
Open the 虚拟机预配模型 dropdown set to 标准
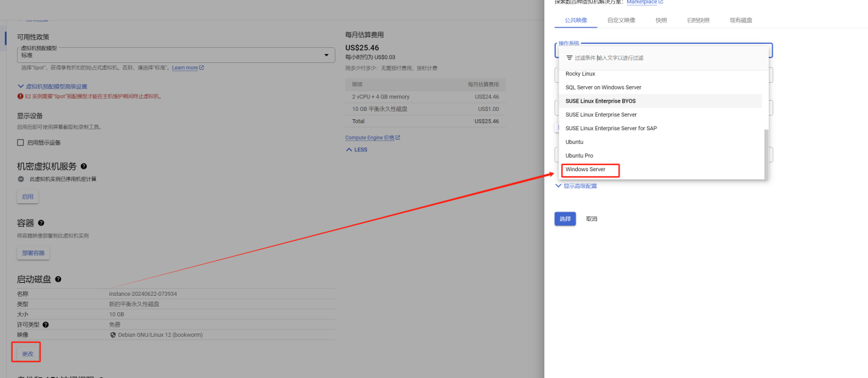click(176, 54)
